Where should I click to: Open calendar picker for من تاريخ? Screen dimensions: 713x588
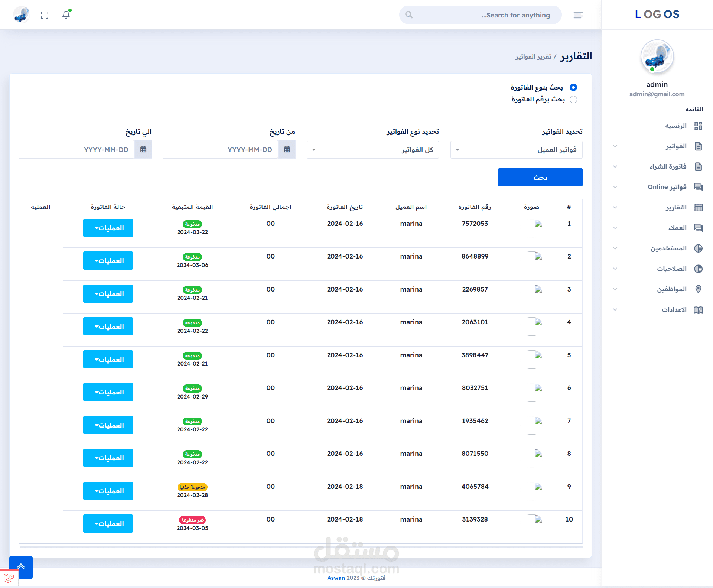coord(287,149)
